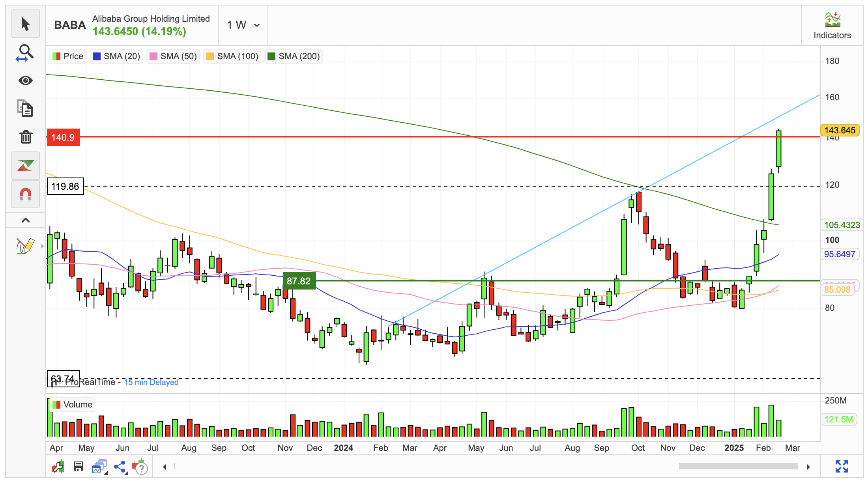Click the gray horizontal scrollbar thumb

pyautogui.click(x=738, y=467)
